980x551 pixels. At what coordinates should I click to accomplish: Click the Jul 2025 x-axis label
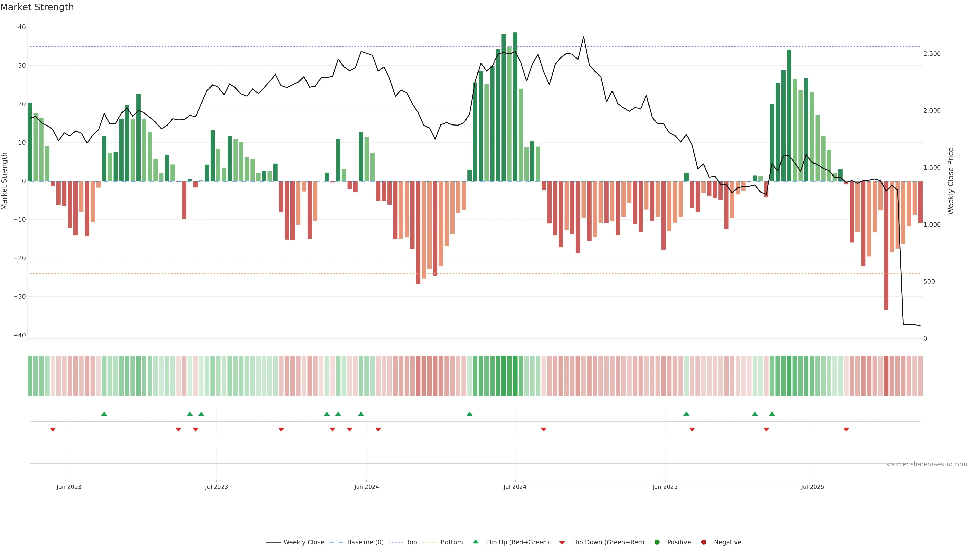tap(812, 487)
